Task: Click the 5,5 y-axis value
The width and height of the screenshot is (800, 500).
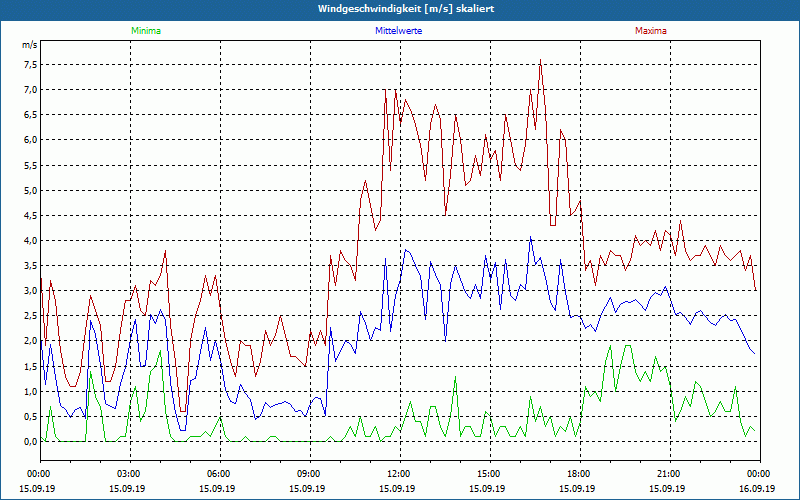Action: click(30, 165)
